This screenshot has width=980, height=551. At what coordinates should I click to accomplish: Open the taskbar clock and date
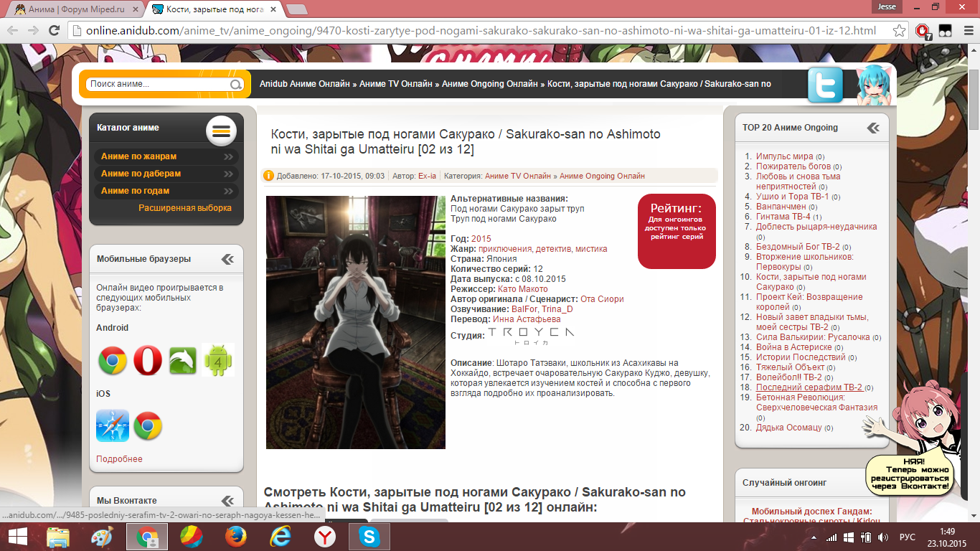[x=947, y=537]
